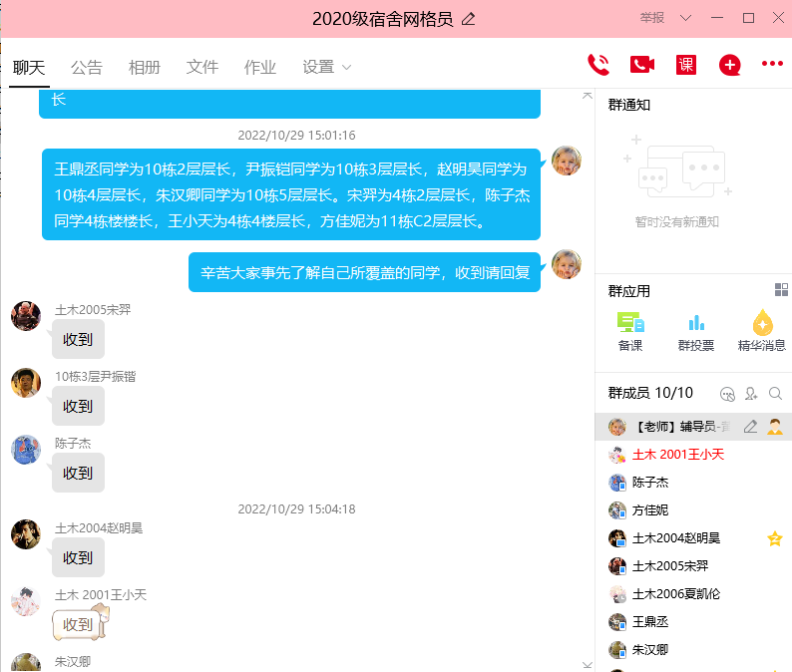Click the red plus invite icon
Screen dimensions: 792x672
point(730,66)
